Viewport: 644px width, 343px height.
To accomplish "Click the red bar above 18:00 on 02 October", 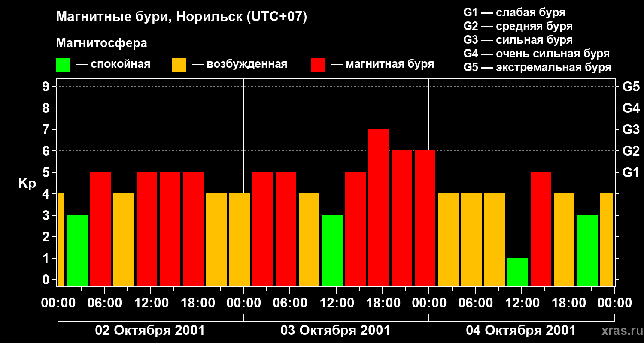I will coord(193,229).
